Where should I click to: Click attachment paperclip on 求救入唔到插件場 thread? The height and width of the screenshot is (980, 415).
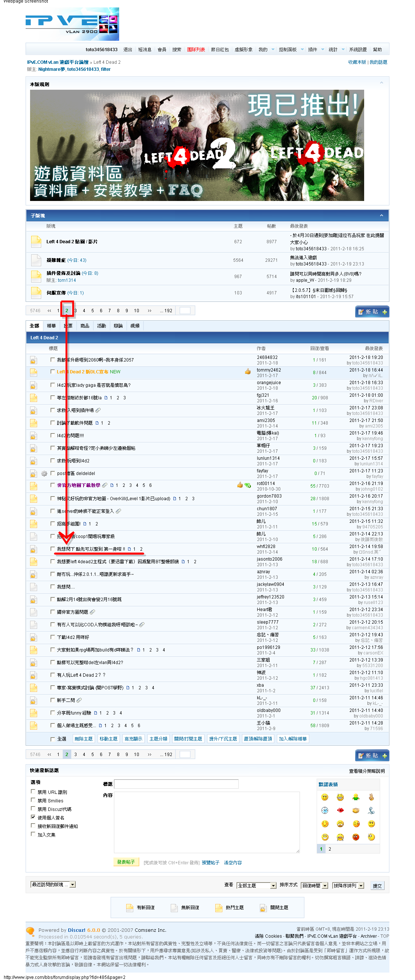[x=98, y=410]
